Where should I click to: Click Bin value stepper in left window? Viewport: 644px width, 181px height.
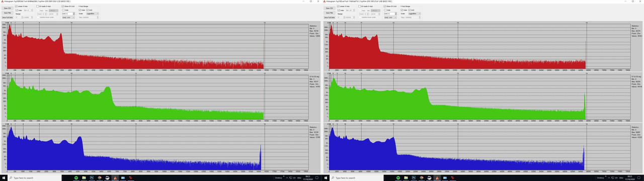[32, 10]
